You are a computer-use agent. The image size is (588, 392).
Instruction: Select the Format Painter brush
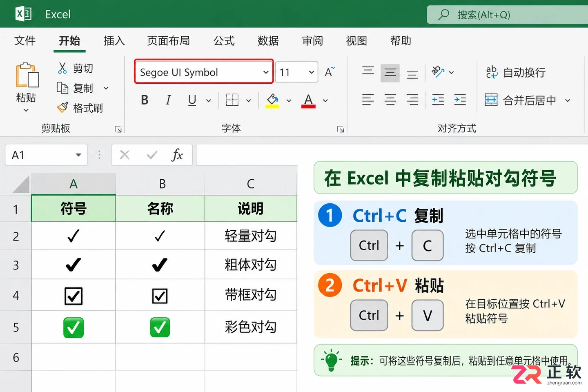point(62,107)
